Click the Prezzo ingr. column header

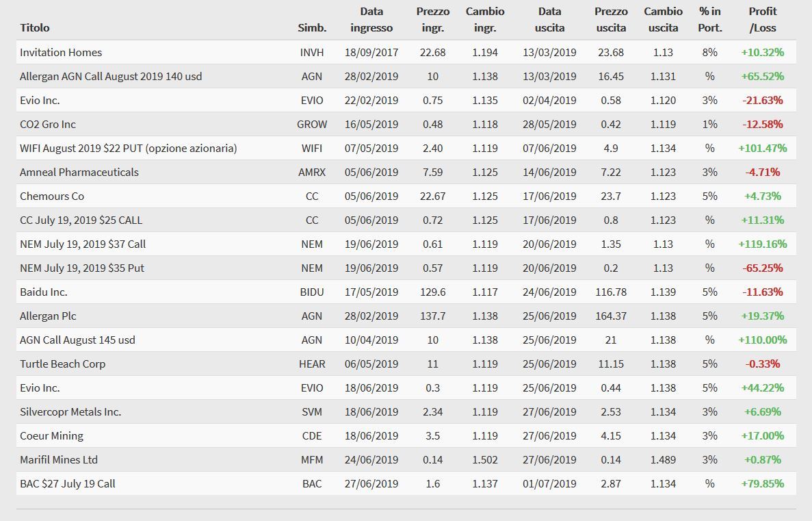(432, 20)
